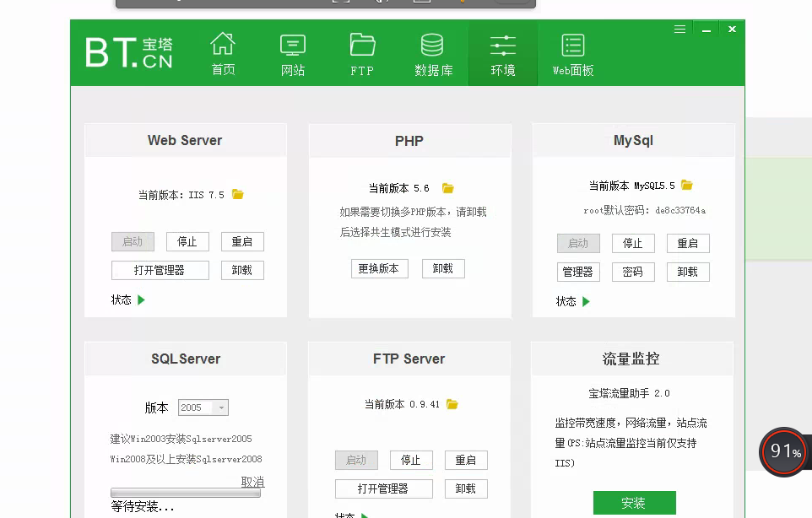The height and width of the screenshot is (518, 812).
Task: Cancel SQLServer install via 取消 link
Action: pyautogui.click(x=252, y=482)
